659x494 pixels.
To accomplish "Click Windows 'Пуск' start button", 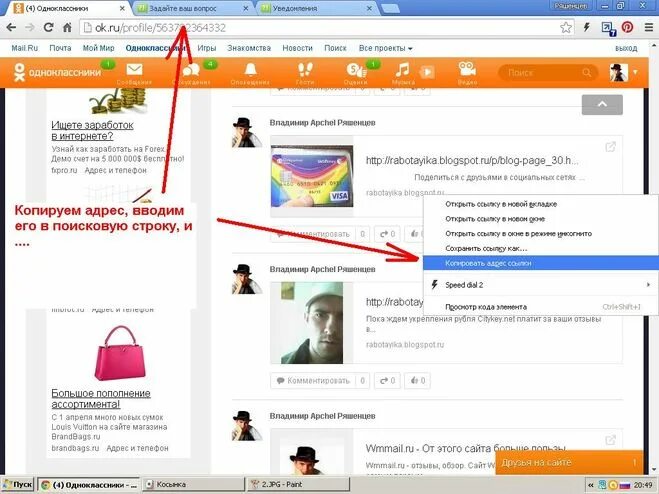I will point(17,485).
